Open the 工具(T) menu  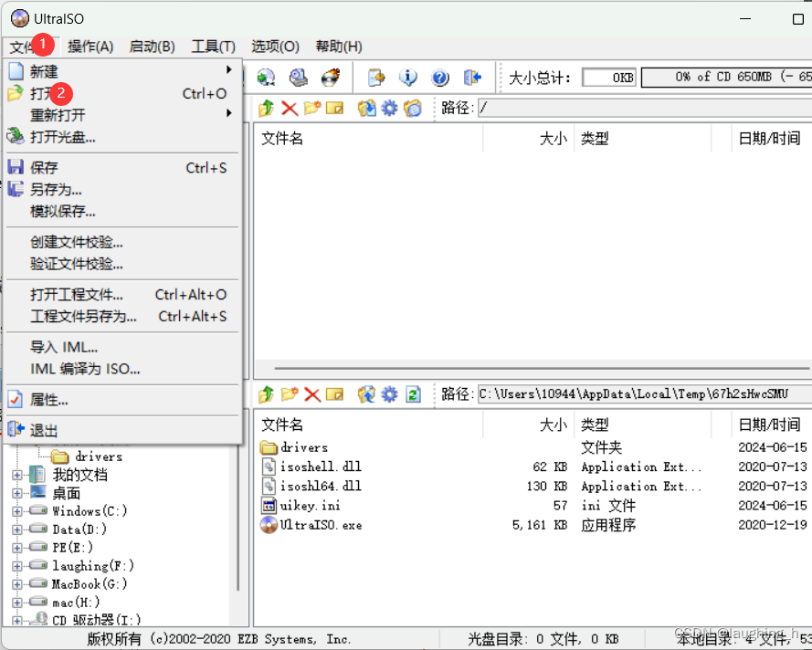pyautogui.click(x=214, y=47)
